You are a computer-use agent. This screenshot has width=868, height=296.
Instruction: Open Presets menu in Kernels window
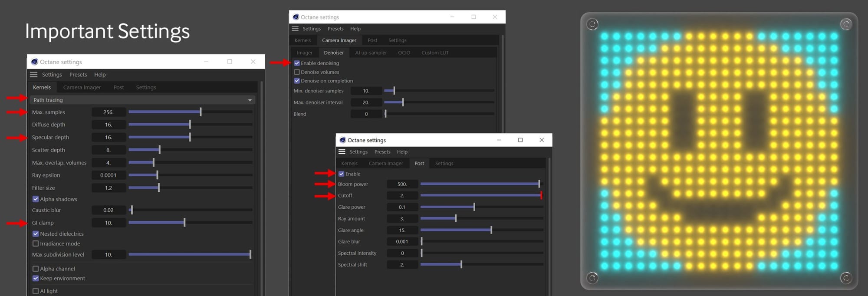[x=78, y=75]
